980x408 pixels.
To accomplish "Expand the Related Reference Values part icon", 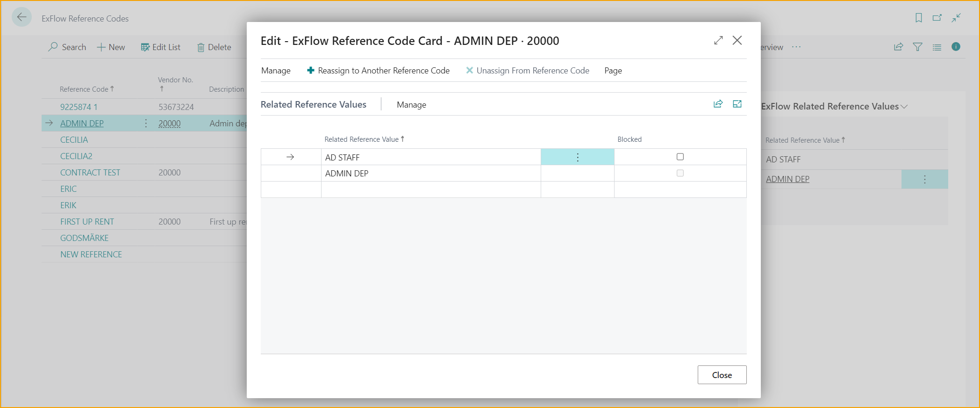I will (x=737, y=104).
